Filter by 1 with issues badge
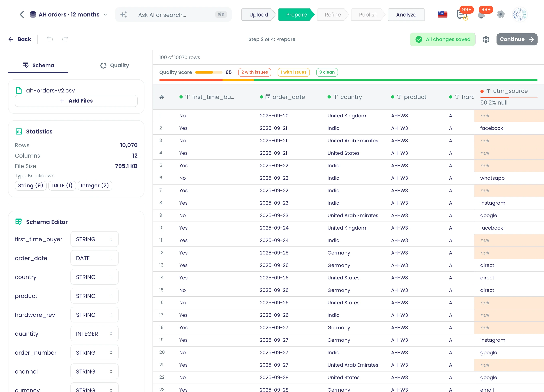Viewport: 544px width, 392px height. pyautogui.click(x=293, y=72)
